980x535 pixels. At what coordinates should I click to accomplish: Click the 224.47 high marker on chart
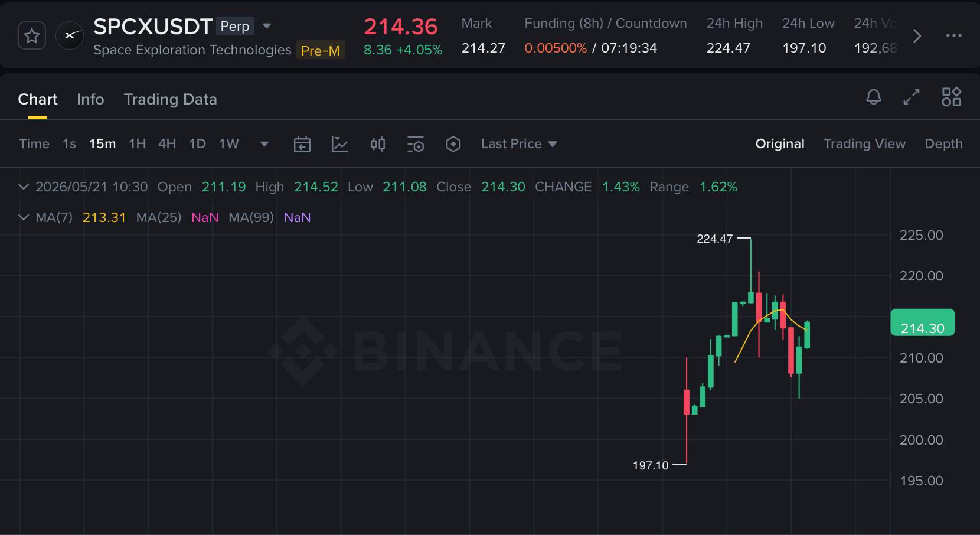point(714,239)
